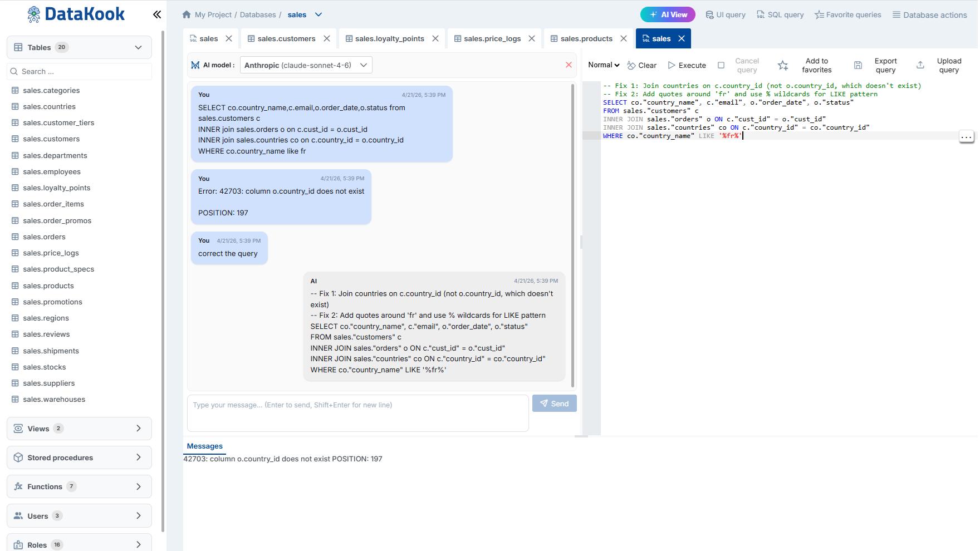Click the DataKook logo
This screenshot has height=551, width=980.
point(76,14)
